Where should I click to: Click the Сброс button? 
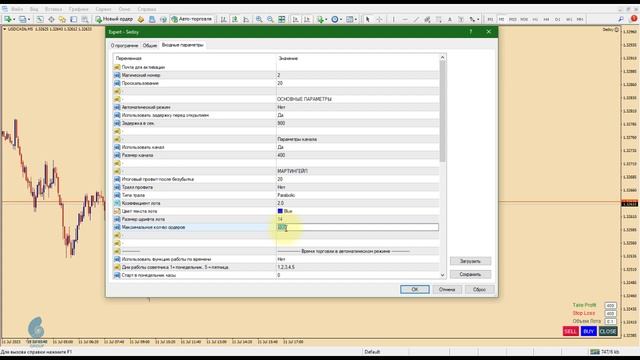coord(479,289)
